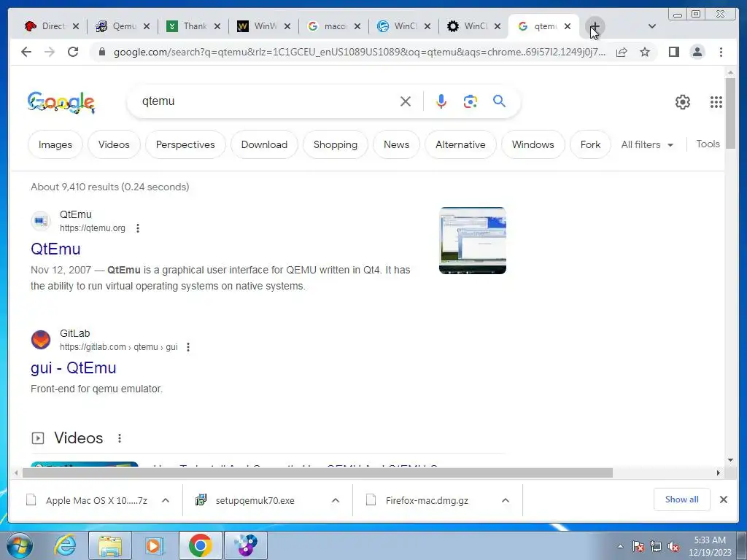Click the address bar URL

coord(360,52)
